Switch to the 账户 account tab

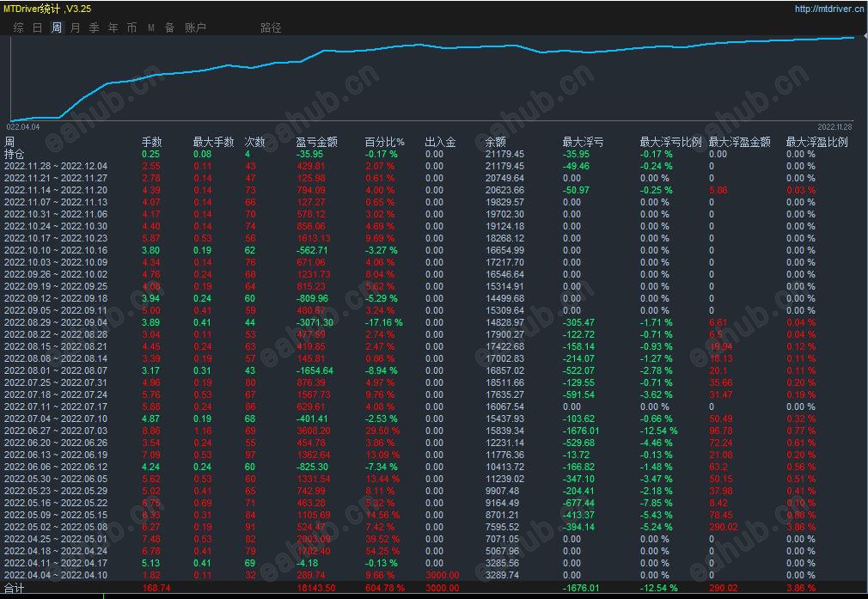(195, 28)
